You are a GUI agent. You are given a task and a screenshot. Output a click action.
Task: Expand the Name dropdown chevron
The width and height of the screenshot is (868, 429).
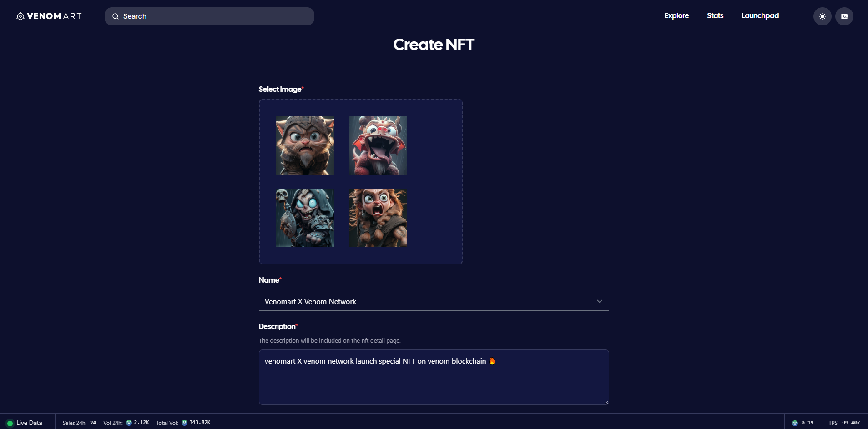(599, 301)
